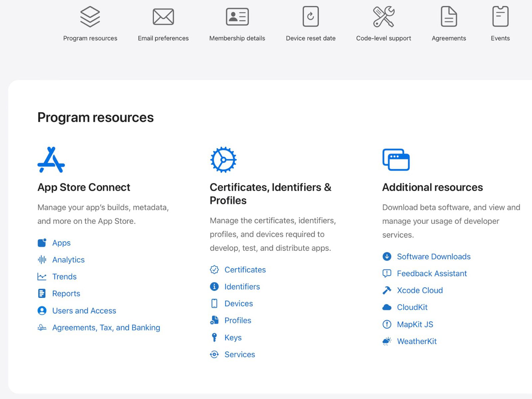Viewport: 532px width, 399px height.
Task: Click the Profiles document gear icon
Action: [214, 320]
